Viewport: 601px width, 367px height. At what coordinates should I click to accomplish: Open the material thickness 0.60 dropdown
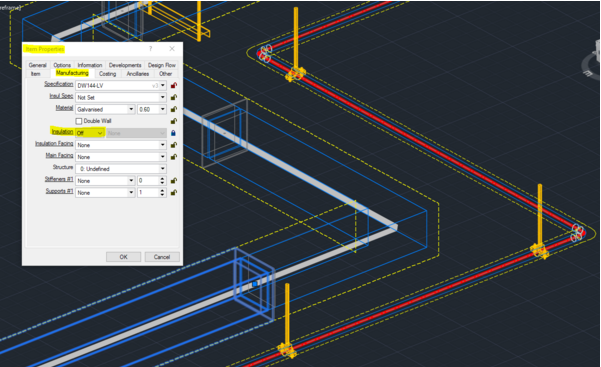click(x=163, y=109)
